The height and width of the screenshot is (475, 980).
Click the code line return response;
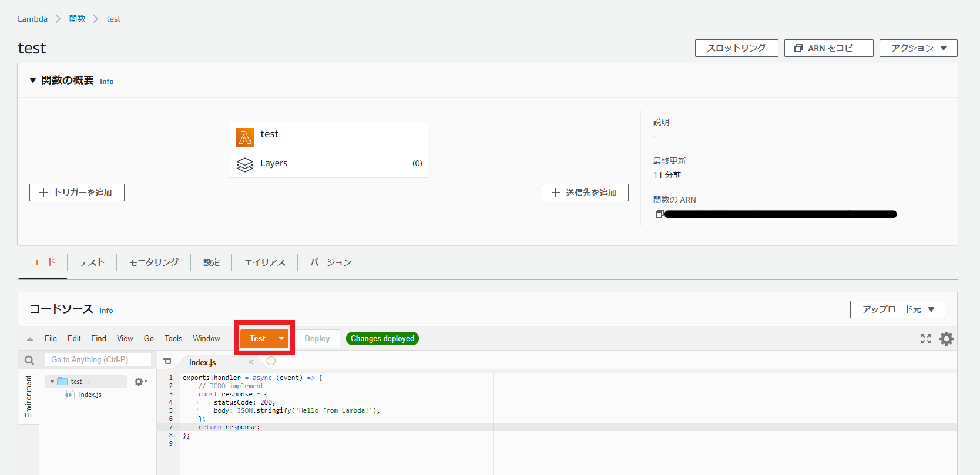pos(229,427)
